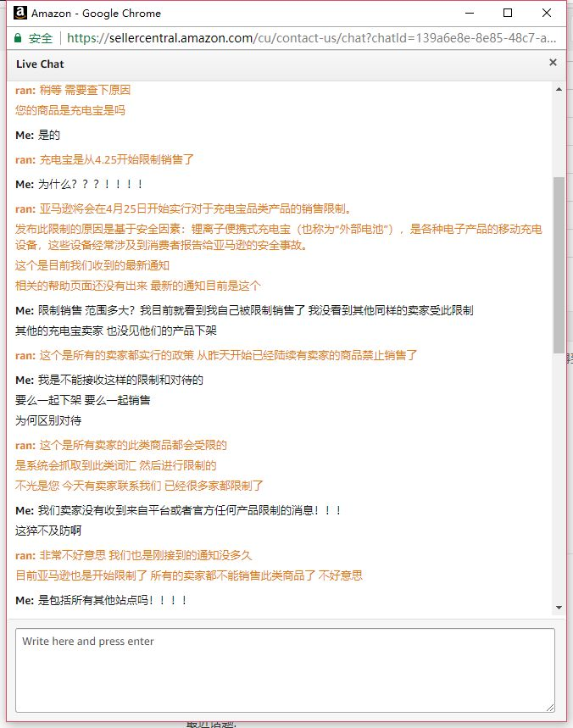
Task: Click the last message about 其他站点
Action: (x=101, y=600)
